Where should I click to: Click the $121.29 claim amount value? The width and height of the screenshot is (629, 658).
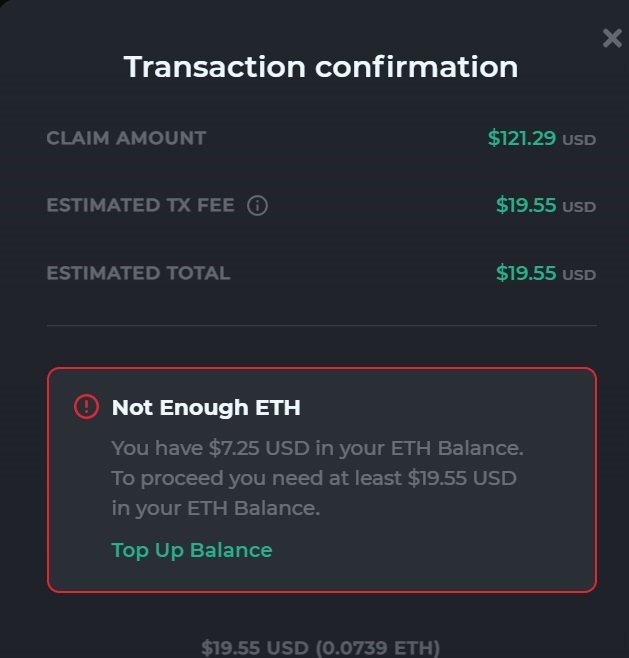point(522,138)
